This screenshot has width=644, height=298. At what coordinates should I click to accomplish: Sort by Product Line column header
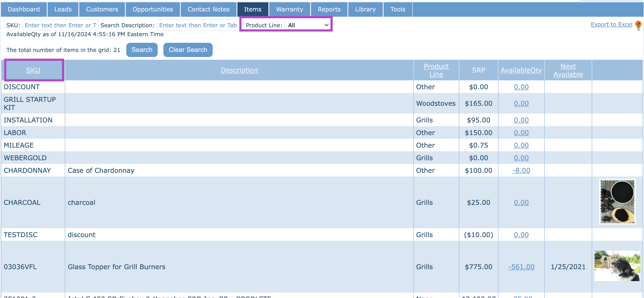pyautogui.click(x=436, y=70)
